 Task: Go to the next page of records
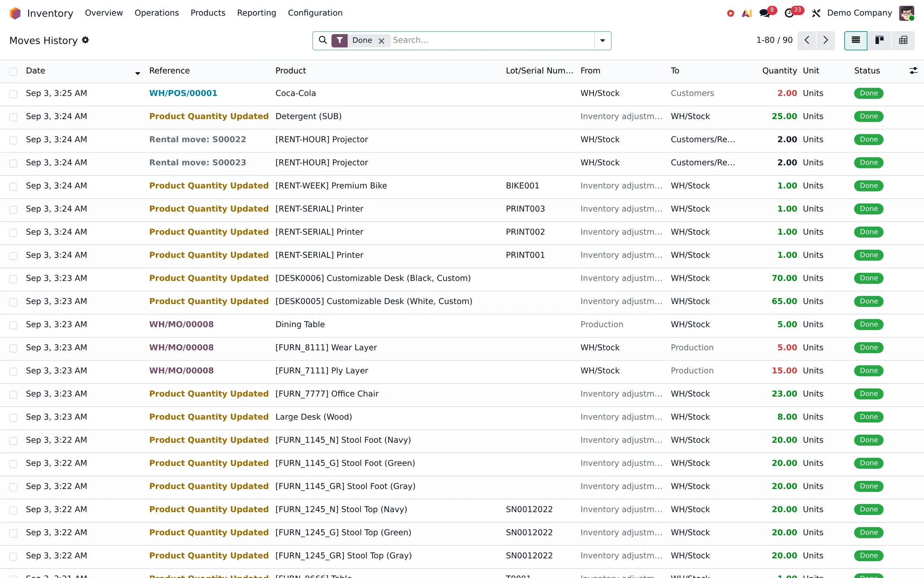(826, 40)
